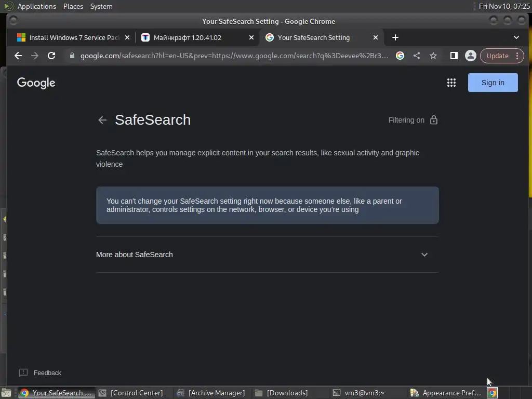Click the Feedback icon at bottom
Viewport: 532px width, 399px height.
[x=23, y=373]
